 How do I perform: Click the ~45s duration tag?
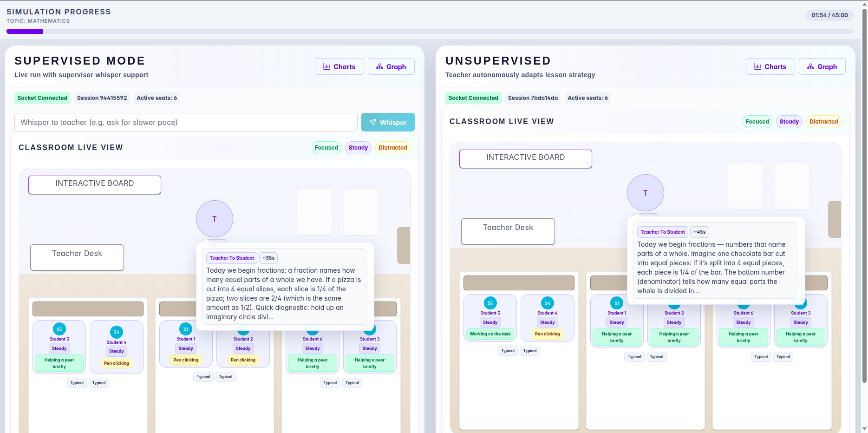pyautogui.click(x=699, y=232)
